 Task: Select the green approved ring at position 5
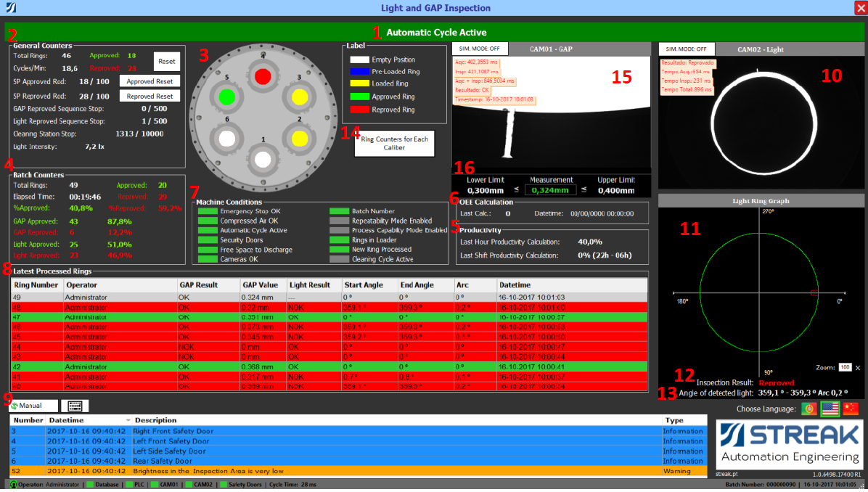[x=227, y=96]
